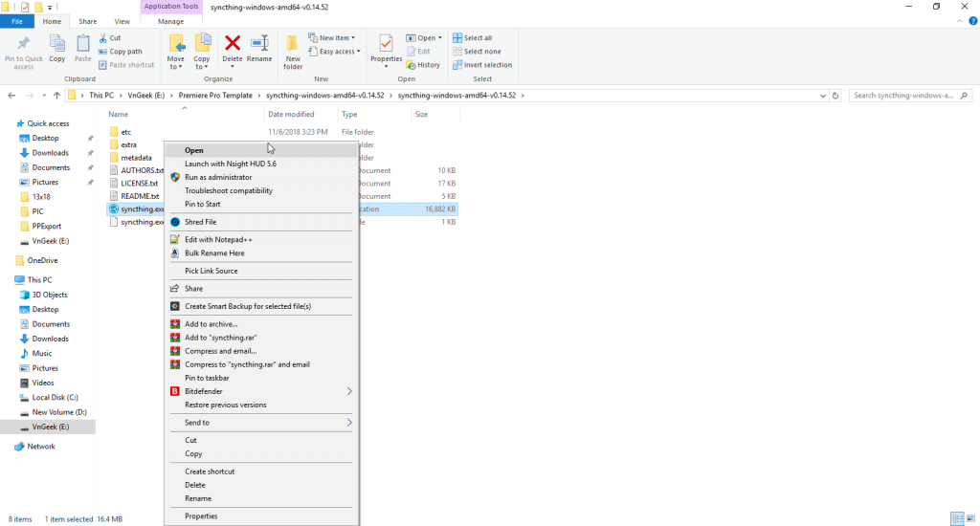980x526 pixels.
Task: Open the Move to dropdown
Action: pos(176,62)
